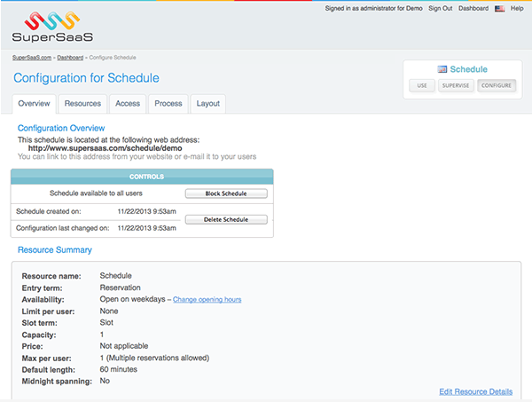This screenshot has height=402, width=532.
Task: Open Edit Resource Details link
Action: [475, 391]
